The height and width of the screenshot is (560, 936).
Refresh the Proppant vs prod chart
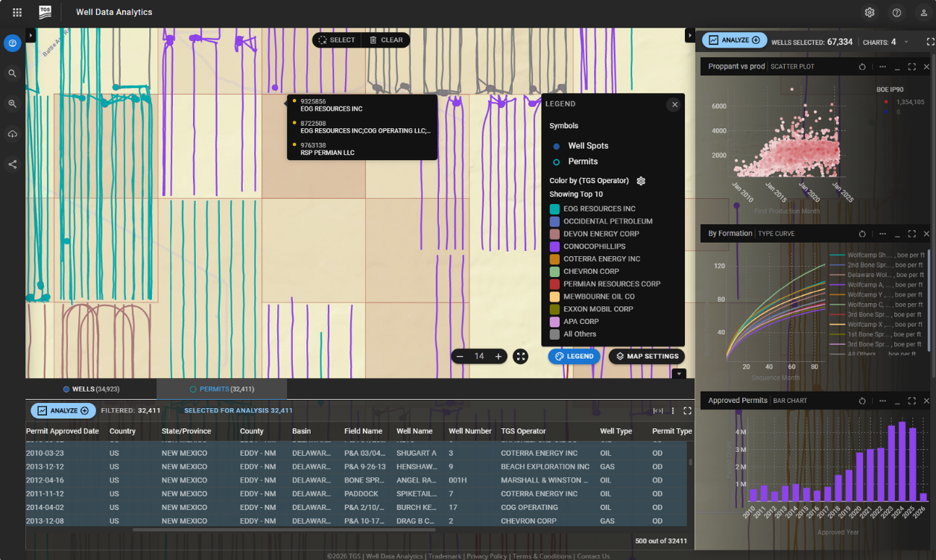[862, 67]
